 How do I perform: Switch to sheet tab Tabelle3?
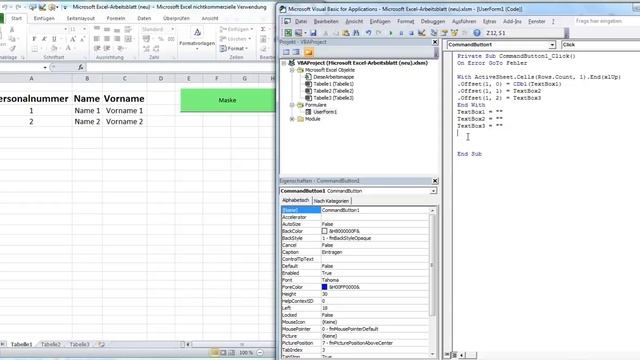pyautogui.click(x=79, y=344)
